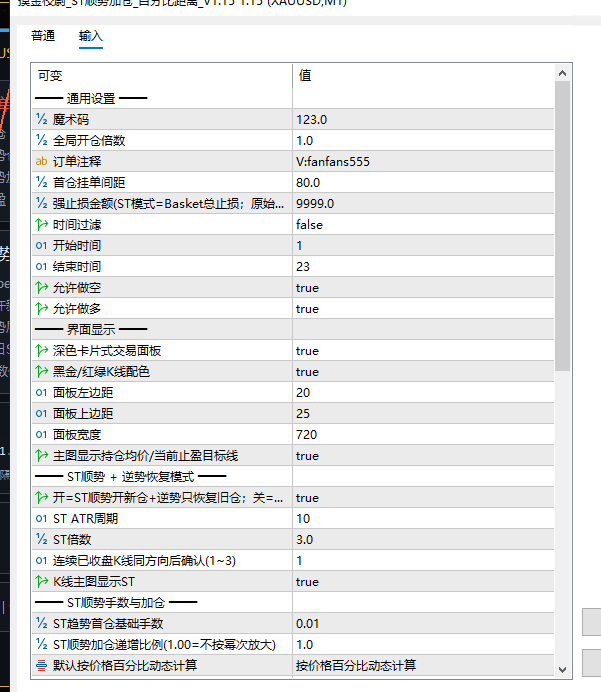The height and width of the screenshot is (692, 601).
Task: Edit the 魔术码 value 123.0
Action: click(x=423, y=119)
